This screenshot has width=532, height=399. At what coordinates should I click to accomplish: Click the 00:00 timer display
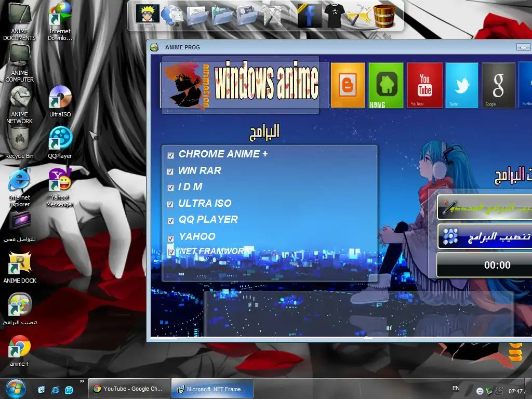coord(485,265)
